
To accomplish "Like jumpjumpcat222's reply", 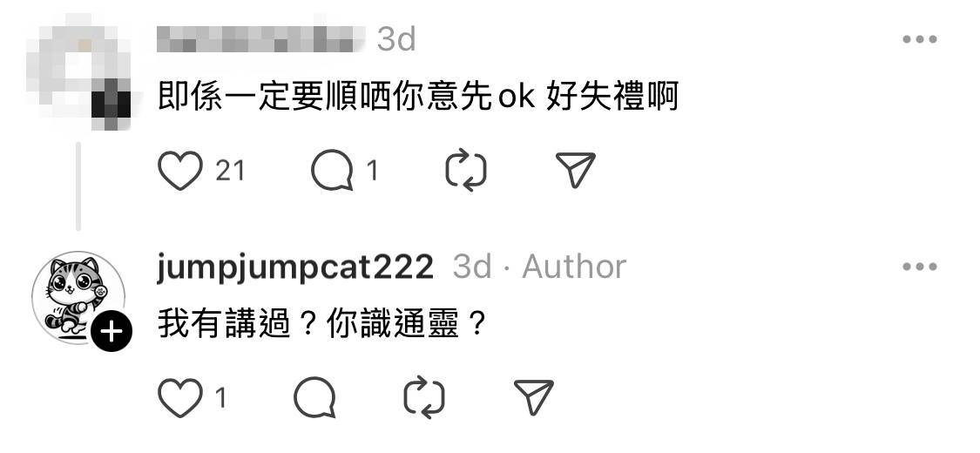I will [180, 397].
